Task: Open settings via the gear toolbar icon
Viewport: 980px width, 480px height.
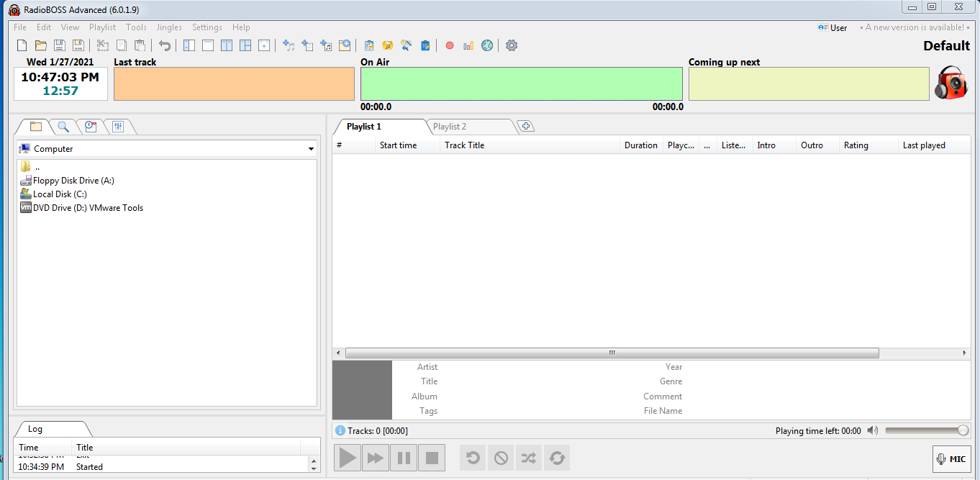Action: [x=512, y=45]
